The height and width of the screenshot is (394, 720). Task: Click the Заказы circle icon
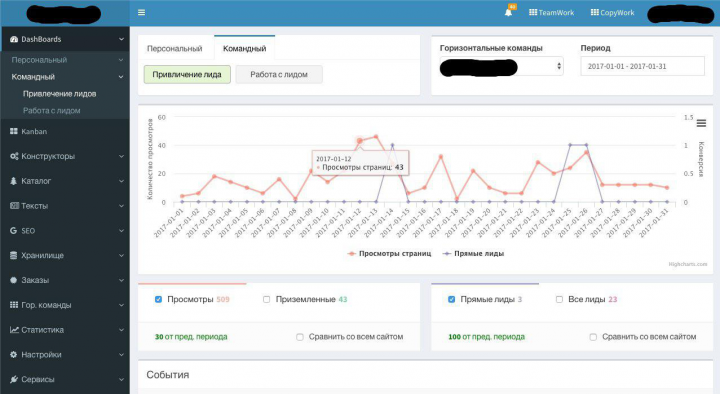(x=14, y=280)
